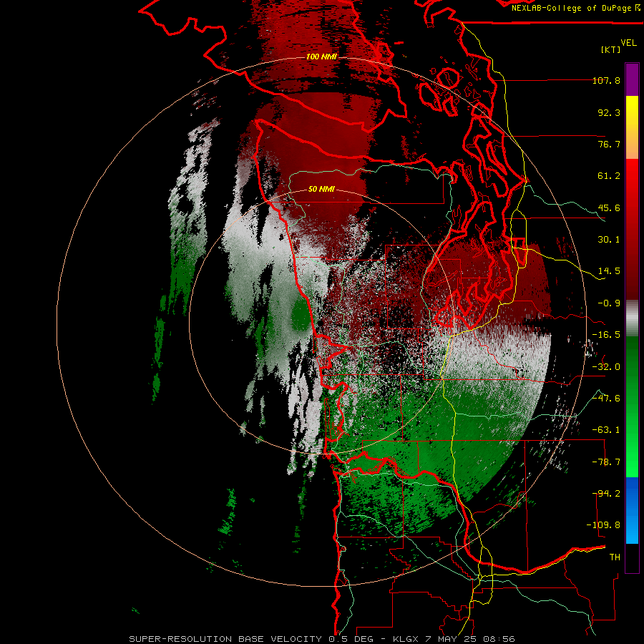Click the 61.2 velocity scale value

[609, 176]
